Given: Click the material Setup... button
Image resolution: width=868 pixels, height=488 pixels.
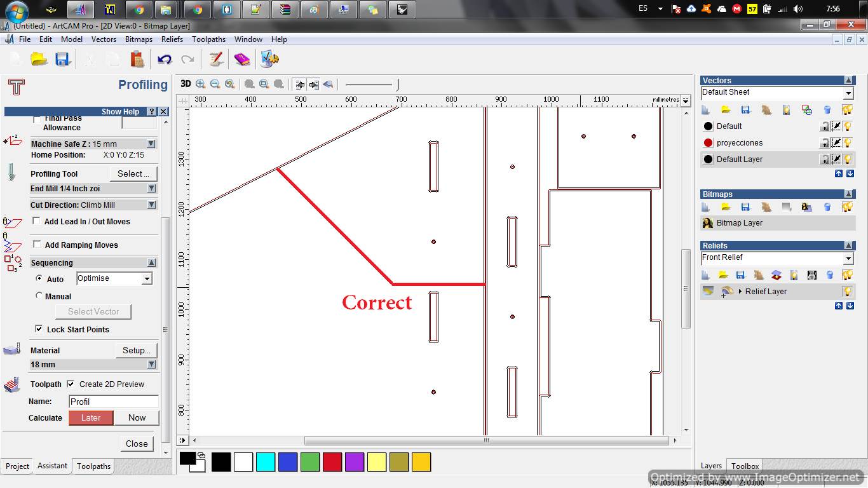Looking at the screenshot, I should [136, 350].
